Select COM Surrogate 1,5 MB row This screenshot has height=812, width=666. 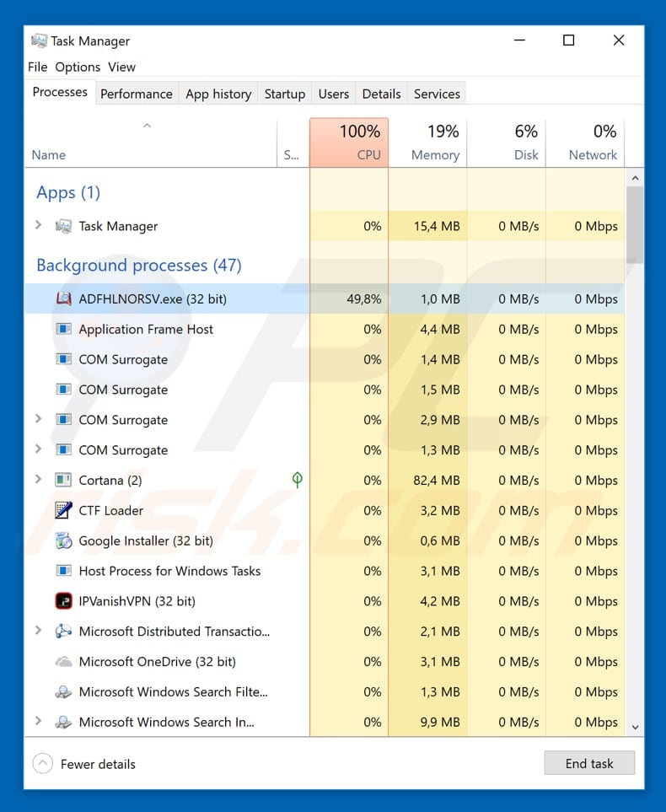(325, 390)
